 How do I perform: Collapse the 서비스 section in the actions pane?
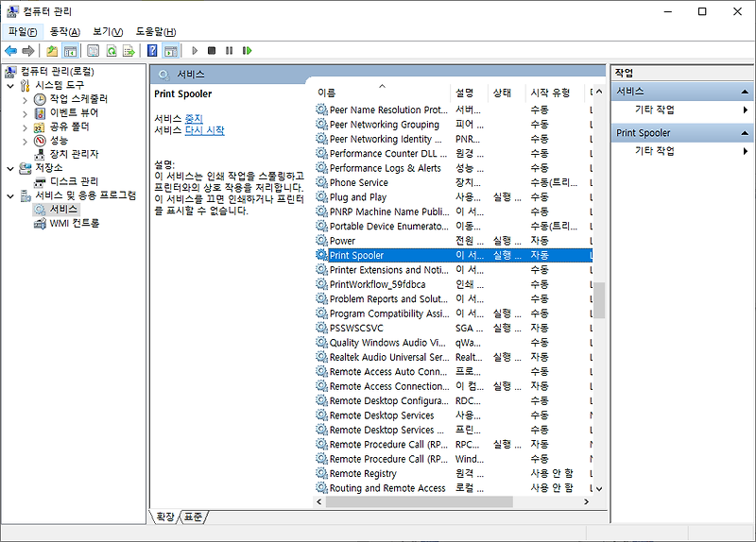click(745, 92)
